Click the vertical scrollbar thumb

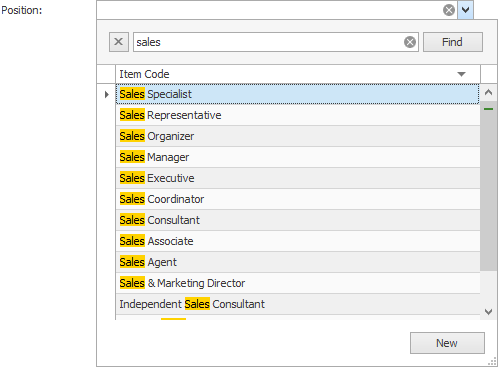488,186
